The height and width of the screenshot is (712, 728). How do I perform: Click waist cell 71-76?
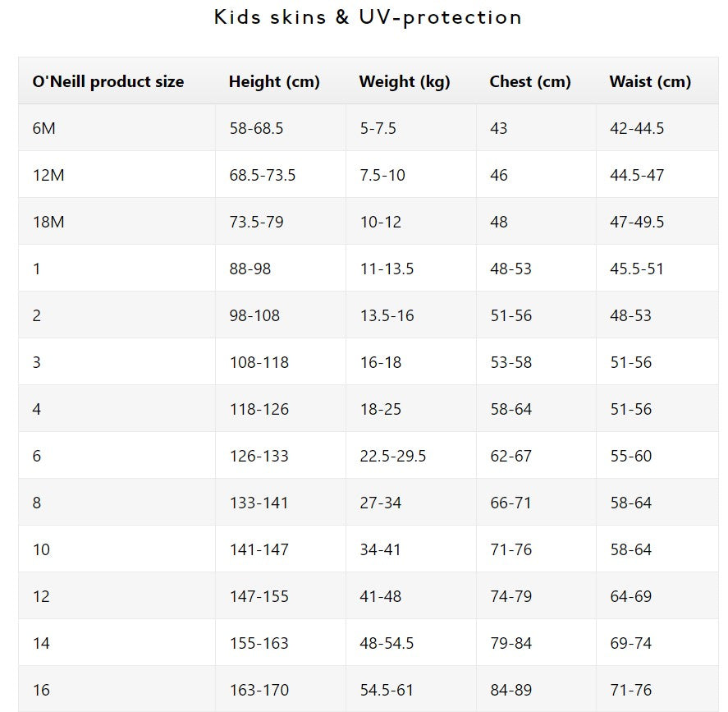(x=630, y=690)
